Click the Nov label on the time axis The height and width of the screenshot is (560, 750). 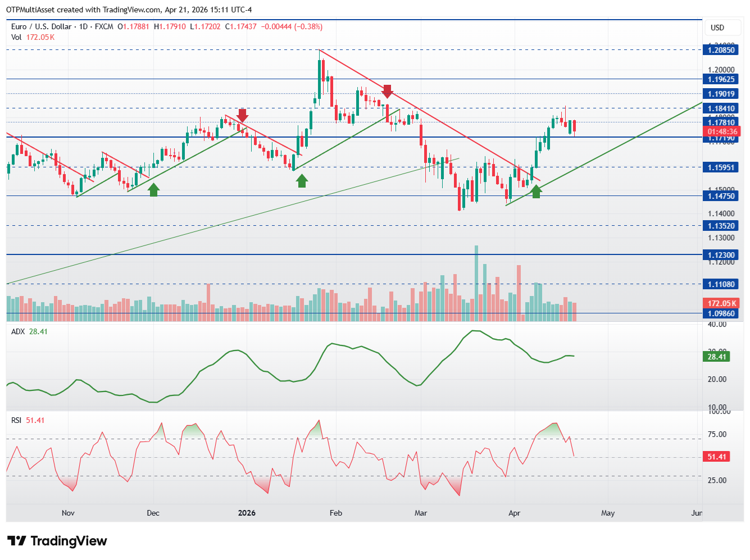[x=68, y=513]
